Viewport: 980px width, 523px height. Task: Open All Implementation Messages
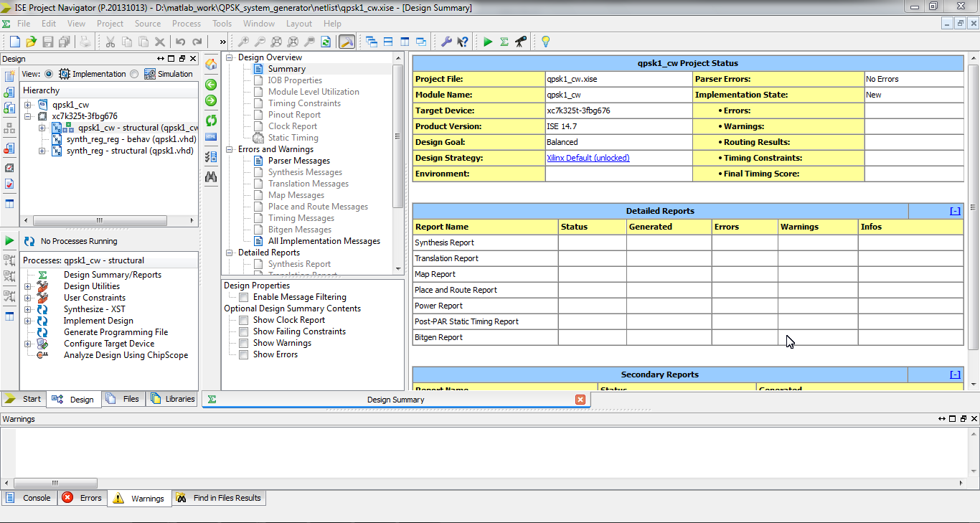(x=324, y=241)
